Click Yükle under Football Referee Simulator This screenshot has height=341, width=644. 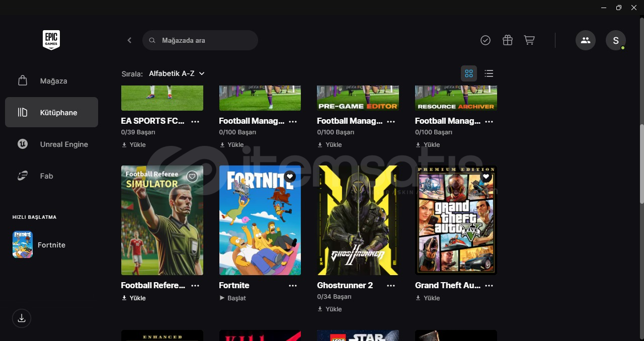(x=134, y=298)
